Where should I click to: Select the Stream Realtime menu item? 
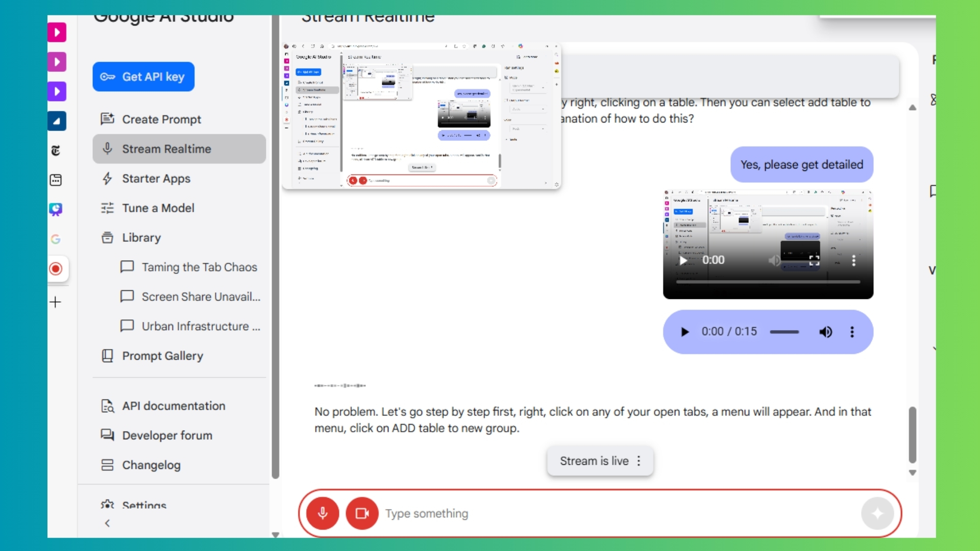tap(166, 149)
